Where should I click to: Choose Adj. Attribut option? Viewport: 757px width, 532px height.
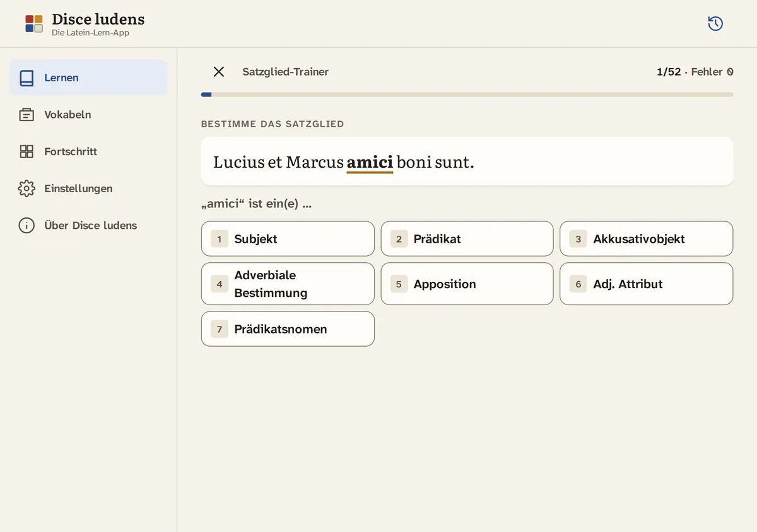[x=647, y=284]
